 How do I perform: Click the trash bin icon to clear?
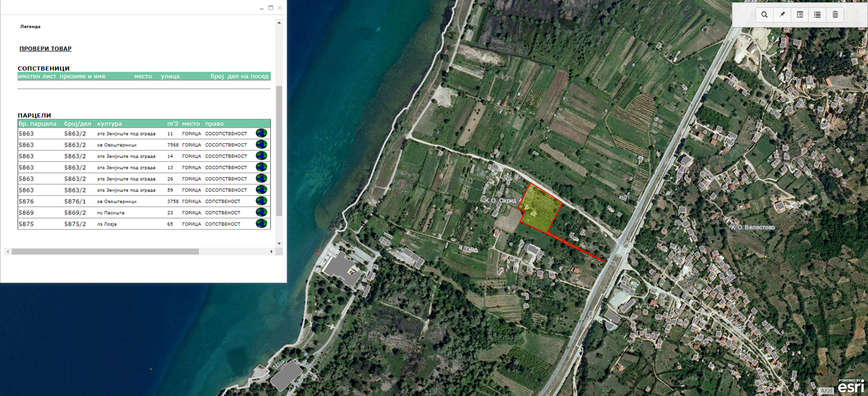[835, 15]
